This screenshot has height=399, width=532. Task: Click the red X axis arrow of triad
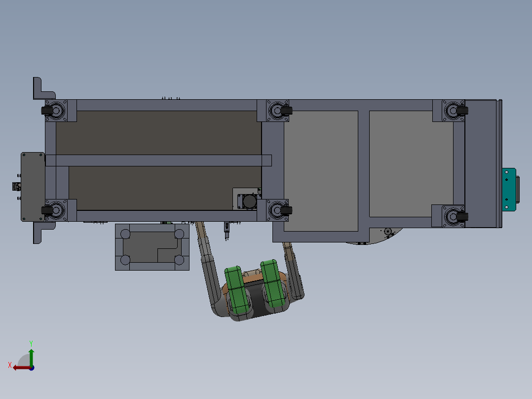[21, 368]
